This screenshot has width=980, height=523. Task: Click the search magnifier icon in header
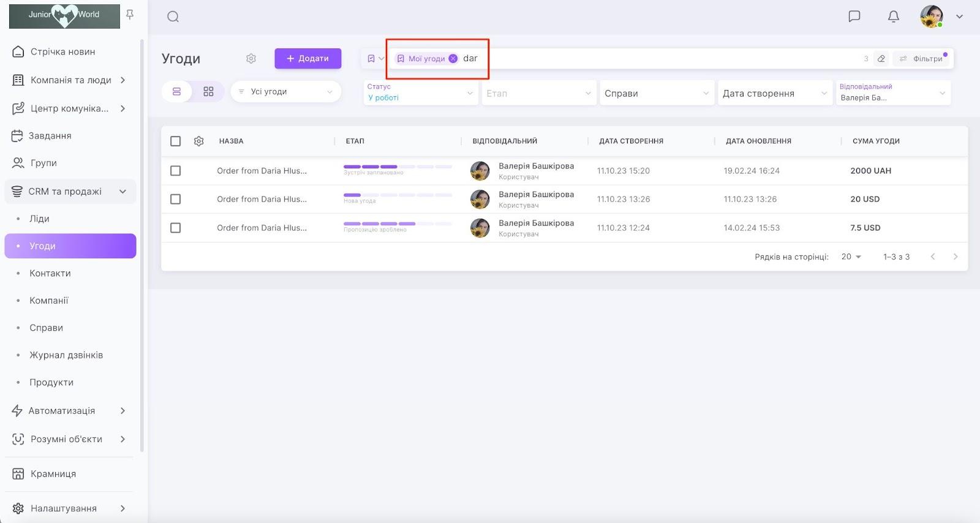tap(173, 17)
